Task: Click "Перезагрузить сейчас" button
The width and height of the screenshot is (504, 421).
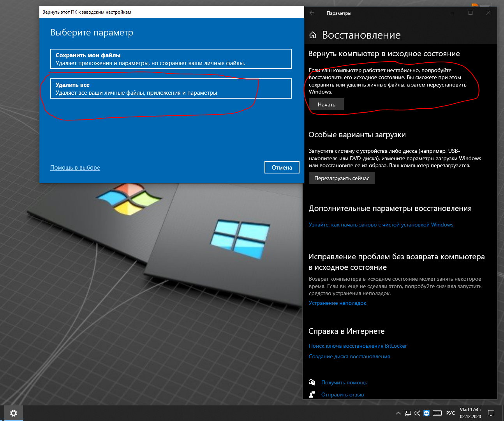Action: [x=342, y=178]
